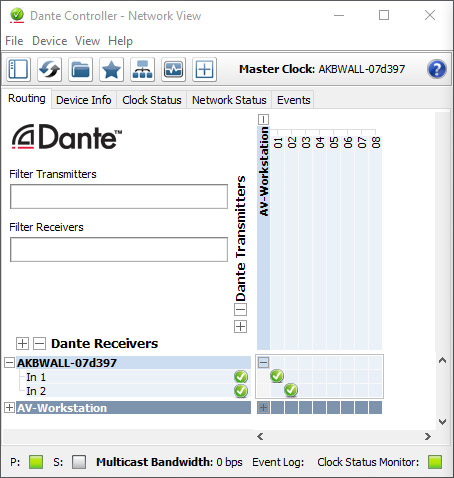Select the In 1 receive channel
Image resolution: width=454 pixels, height=478 pixels.
click(x=36, y=377)
